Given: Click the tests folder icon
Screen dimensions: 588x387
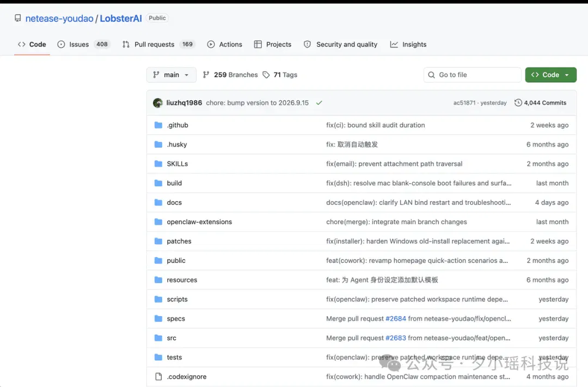Looking at the screenshot, I should coord(158,358).
